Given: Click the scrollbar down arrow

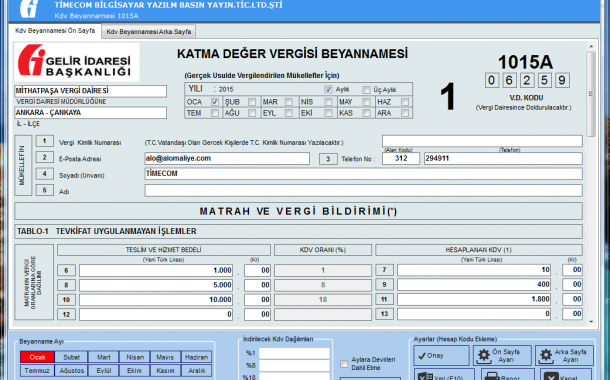Looking at the screenshot, I should pyautogui.click(x=591, y=322).
